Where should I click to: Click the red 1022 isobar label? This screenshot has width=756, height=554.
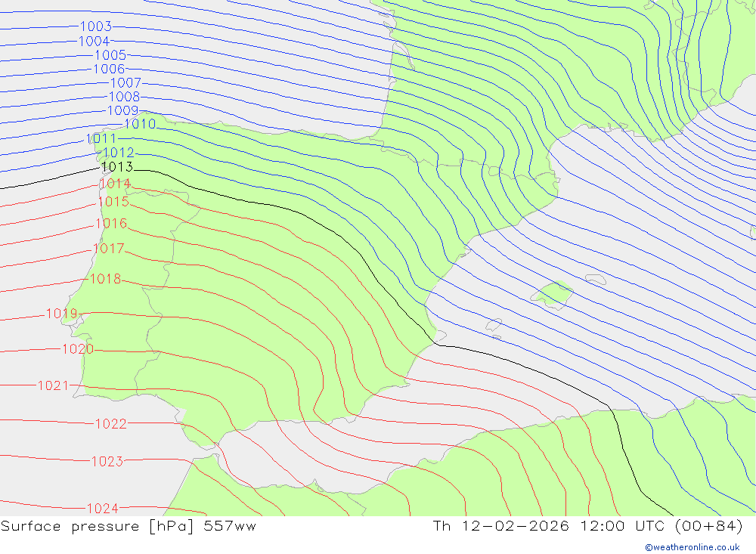pyautogui.click(x=111, y=424)
